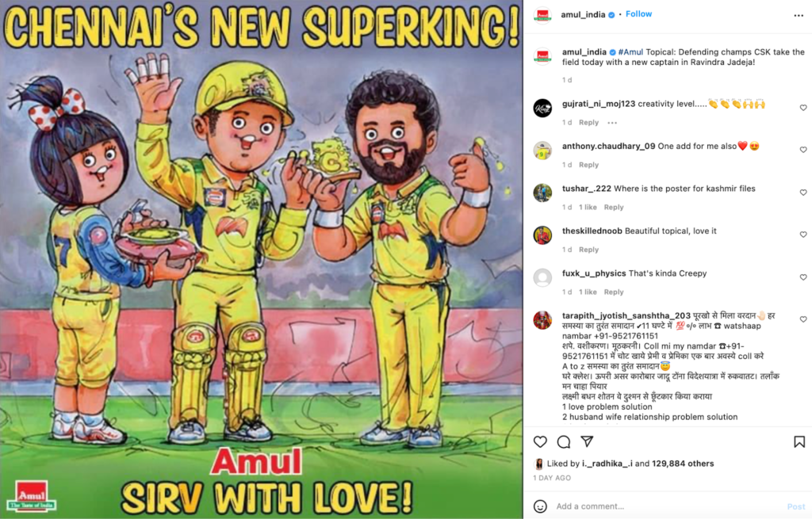The image size is (812, 519).
Task: Open more options on the gujrati_ni_moj123 comment
Action: [612, 123]
